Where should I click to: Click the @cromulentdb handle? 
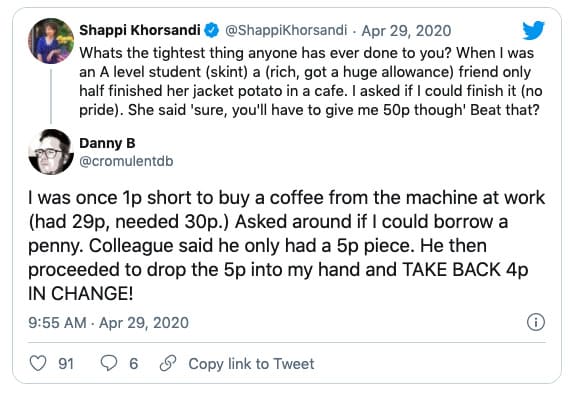pyautogui.click(x=126, y=161)
